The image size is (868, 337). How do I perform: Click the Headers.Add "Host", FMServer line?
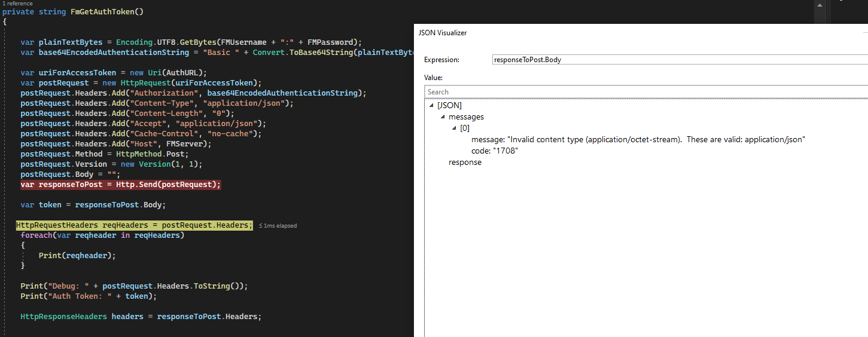click(x=116, y=144)
